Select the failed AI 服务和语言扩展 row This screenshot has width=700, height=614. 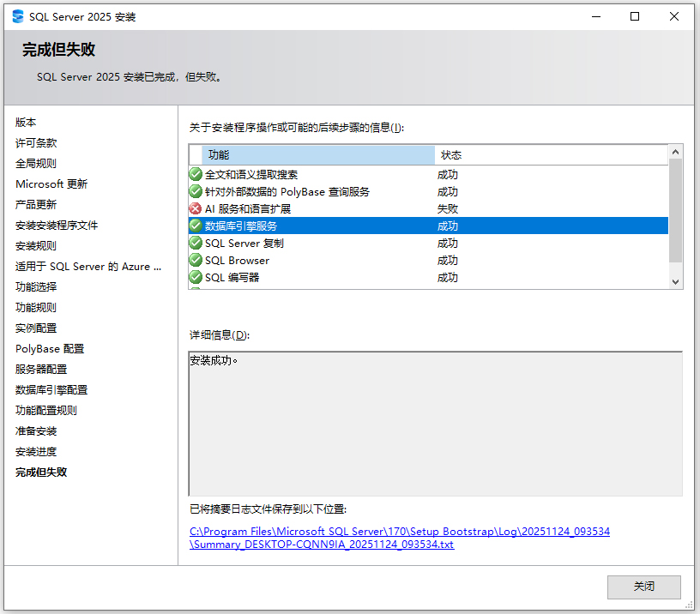pos(429,208)
